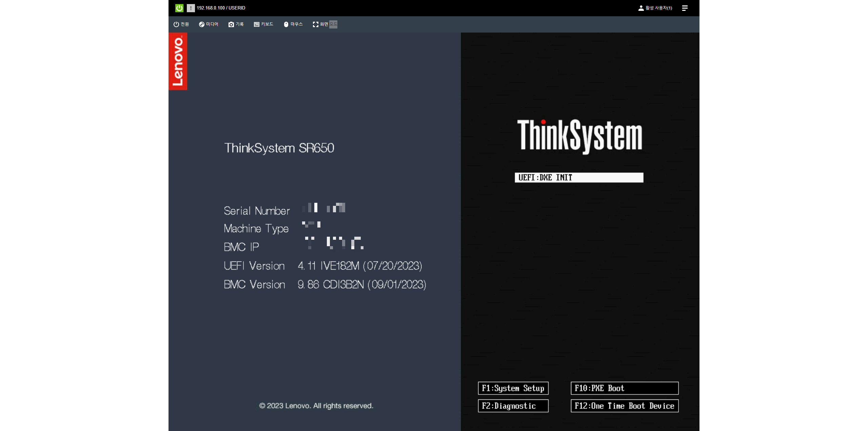Click the gray exclamation alert icon
This screenshot has width=868, height=431.
pos(191,8)
